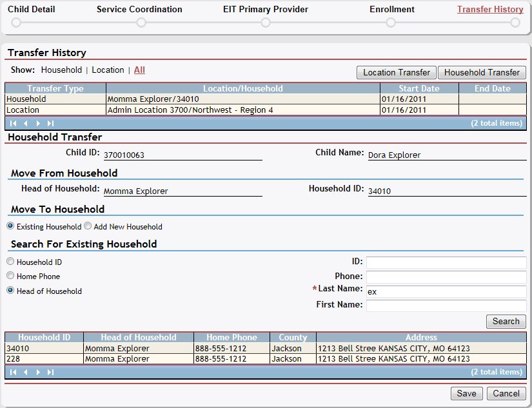532x408 pixels.
Task: Go to previous page in Transfer History pager
Action: pos(26,123)
